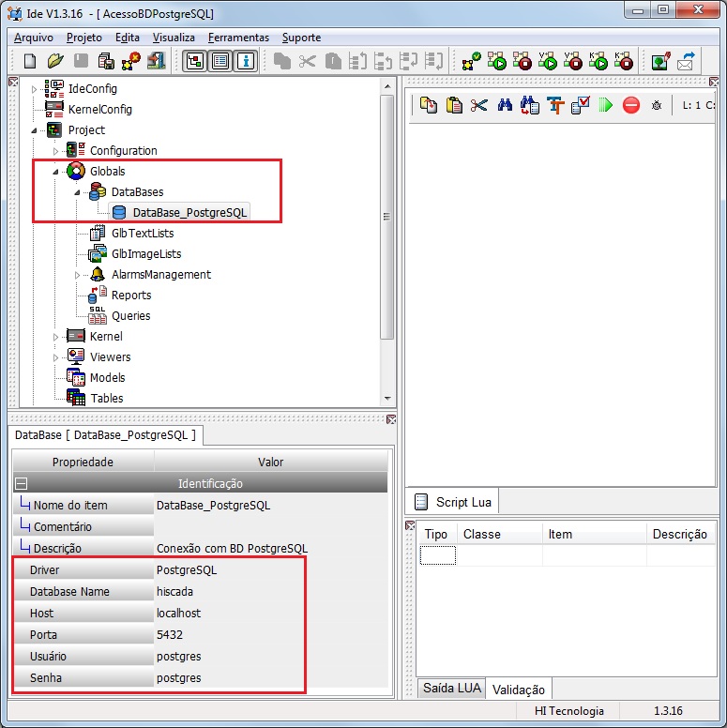
Task: Stop the Kernel with K red stop icon
Action: 624,61
